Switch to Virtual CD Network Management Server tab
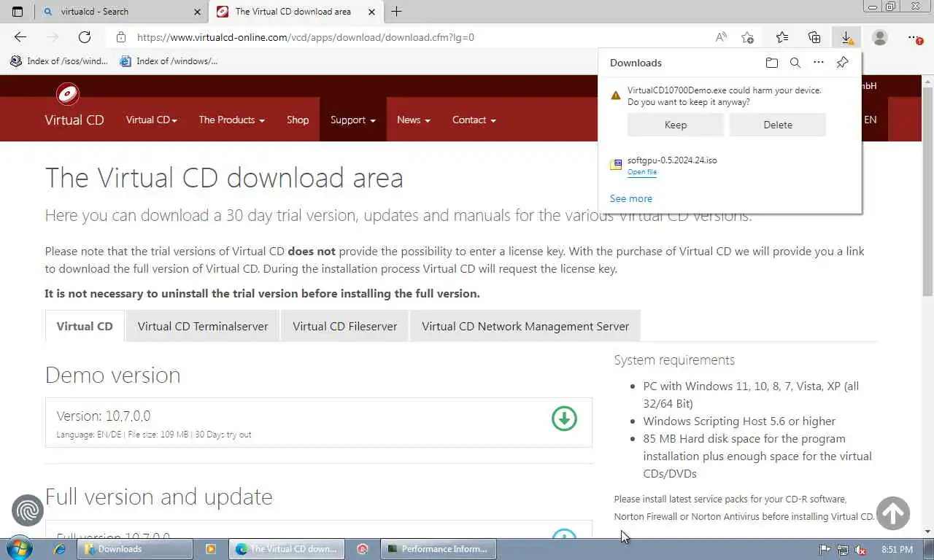 (525, 326)
